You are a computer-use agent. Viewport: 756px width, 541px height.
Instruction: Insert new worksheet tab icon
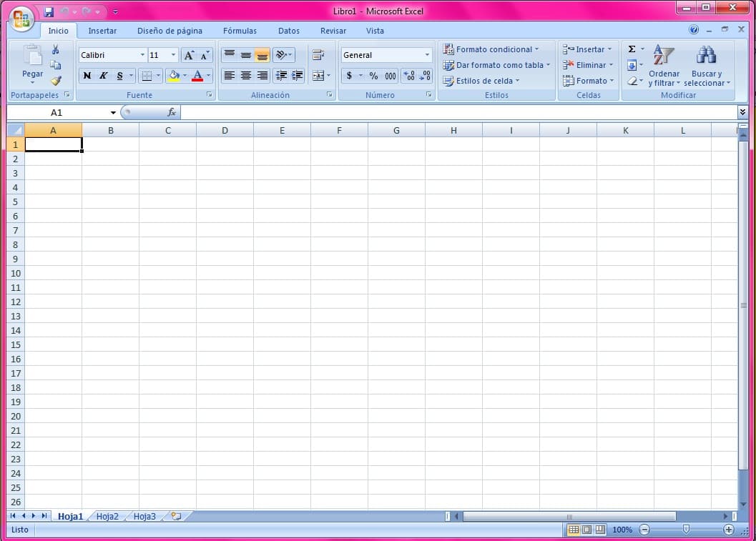177,516
